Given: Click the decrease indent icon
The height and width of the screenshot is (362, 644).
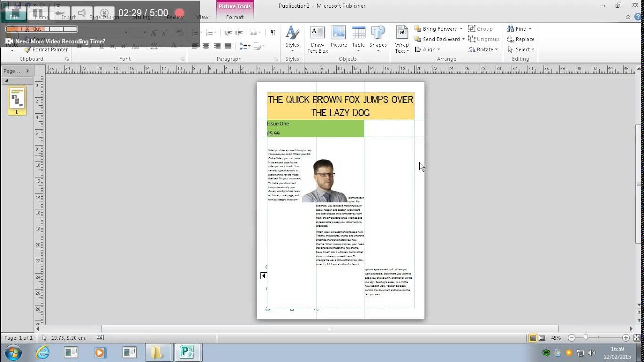Looking at the screenshot, I should click(x=228, y=32).
